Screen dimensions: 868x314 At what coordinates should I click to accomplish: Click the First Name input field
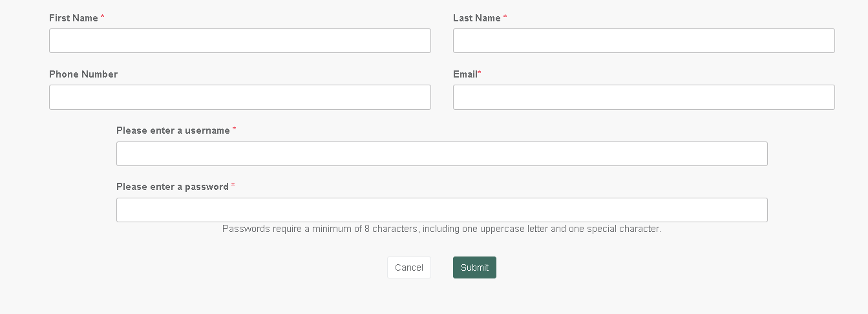click(x=240, y=41)
